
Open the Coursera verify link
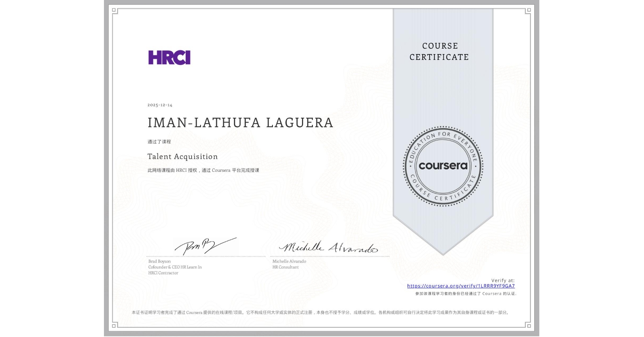coord(461,286)
